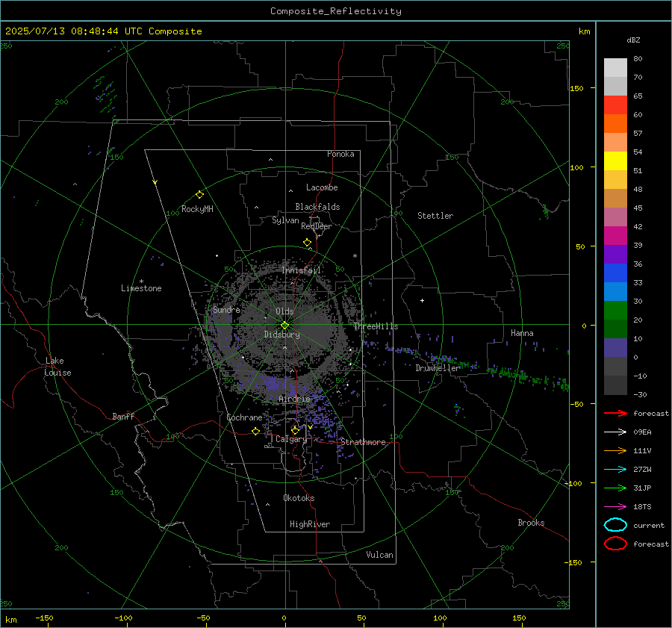Screen dimensions: 672x628
Task: Click the magenta 18TS arrow icon
Action: coord(615,507)
